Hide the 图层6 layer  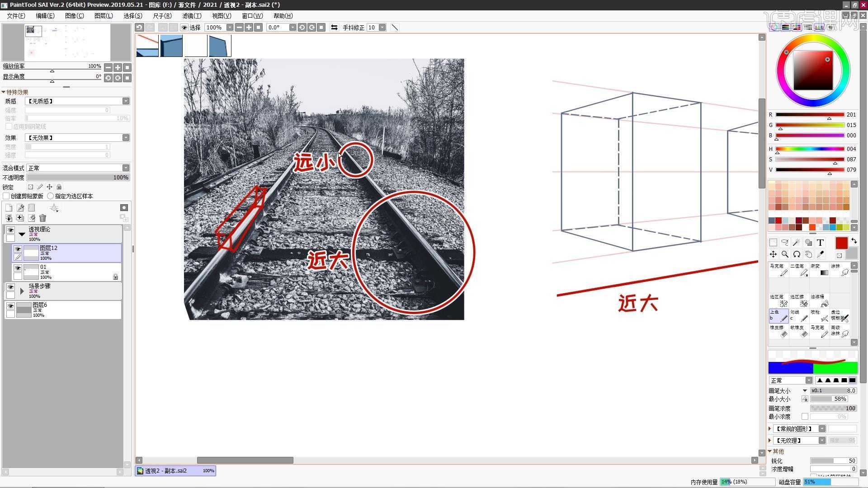point(10,306)
